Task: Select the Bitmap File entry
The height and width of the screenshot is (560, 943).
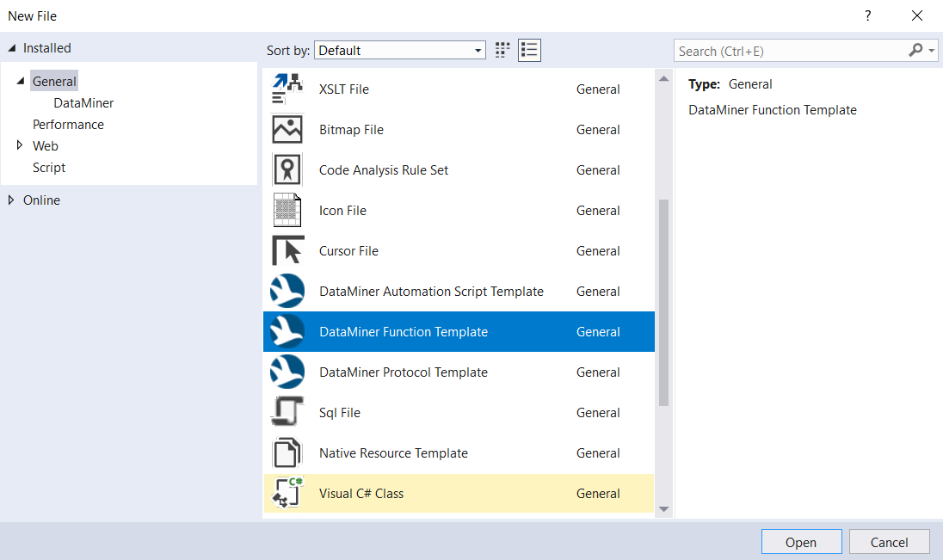Action: pos(459,129)
